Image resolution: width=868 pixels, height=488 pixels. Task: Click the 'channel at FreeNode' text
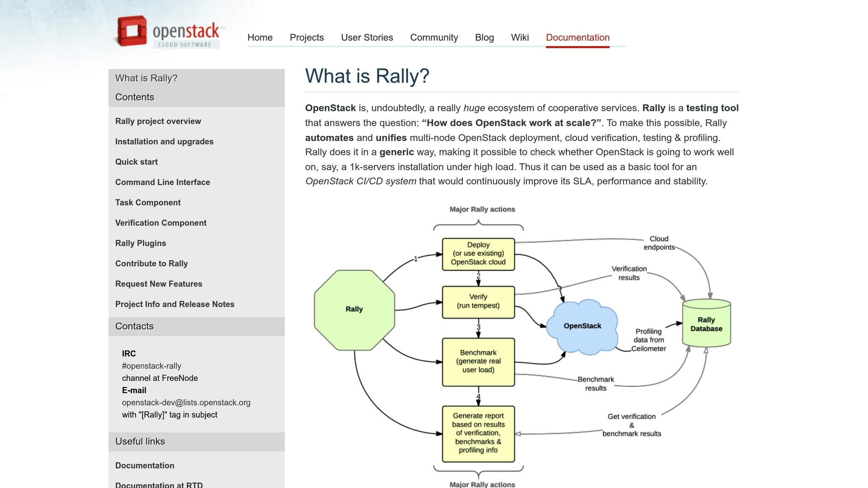(x=160, y=378)
